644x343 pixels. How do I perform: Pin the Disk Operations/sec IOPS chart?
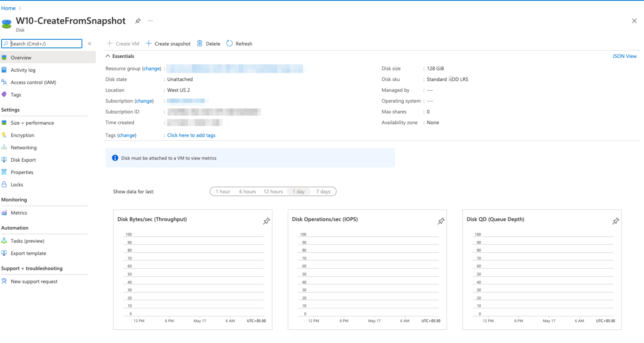coord(441,221)
